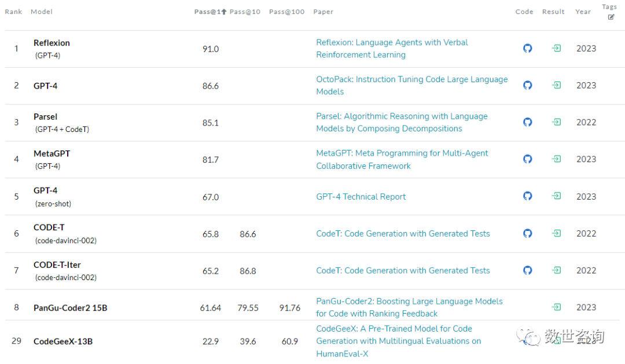Sort by Pass@100 column header
This screenshot has height=364, width=625.
(286, 12)
